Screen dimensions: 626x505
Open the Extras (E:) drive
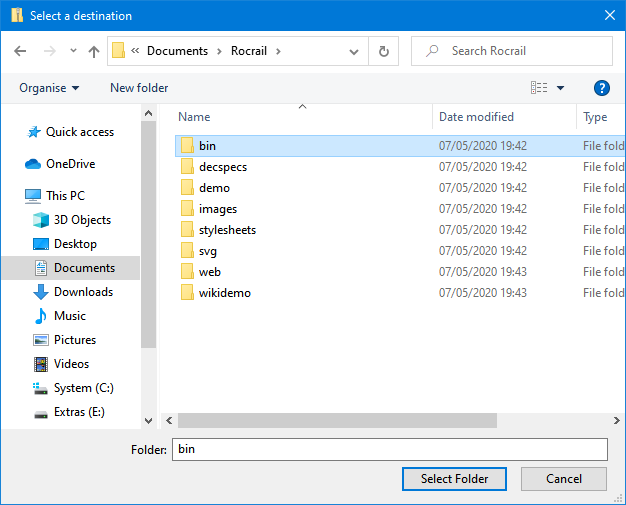tap(79, 412)
